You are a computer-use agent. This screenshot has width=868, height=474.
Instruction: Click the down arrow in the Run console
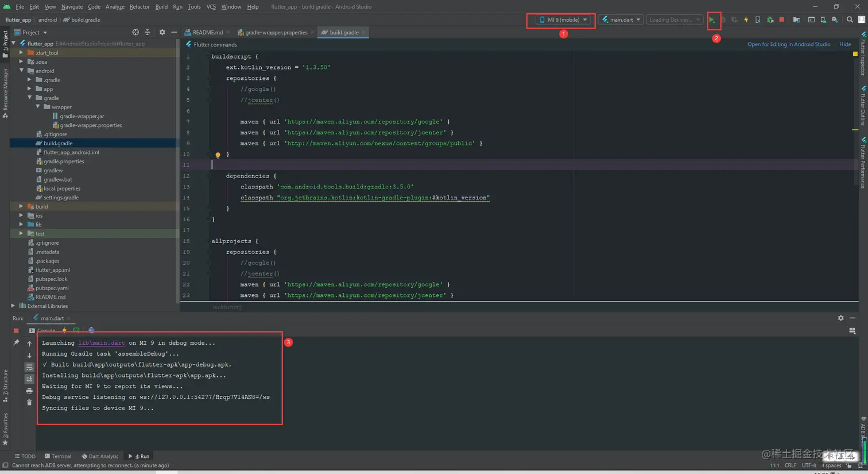click(x=29, y=356)
